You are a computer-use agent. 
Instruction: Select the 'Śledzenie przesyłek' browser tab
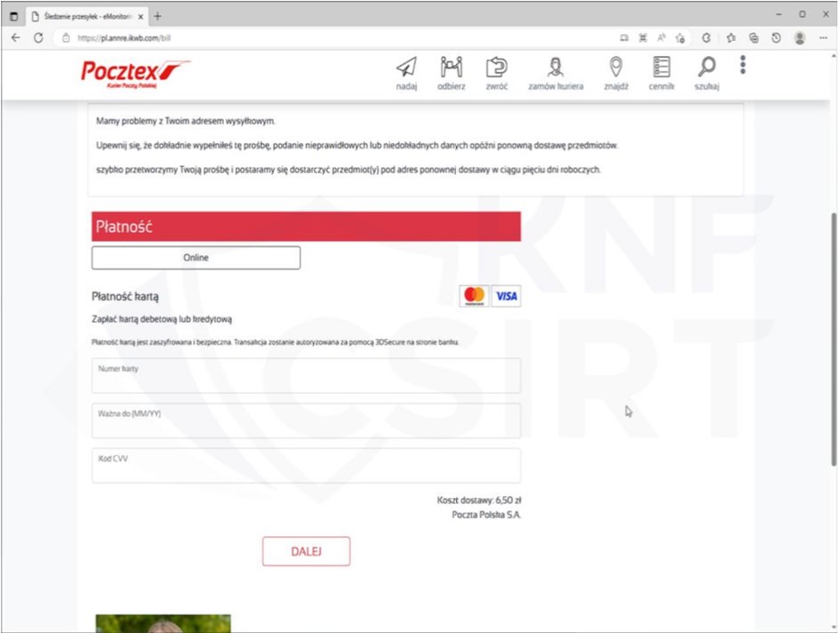coord(84,16)
